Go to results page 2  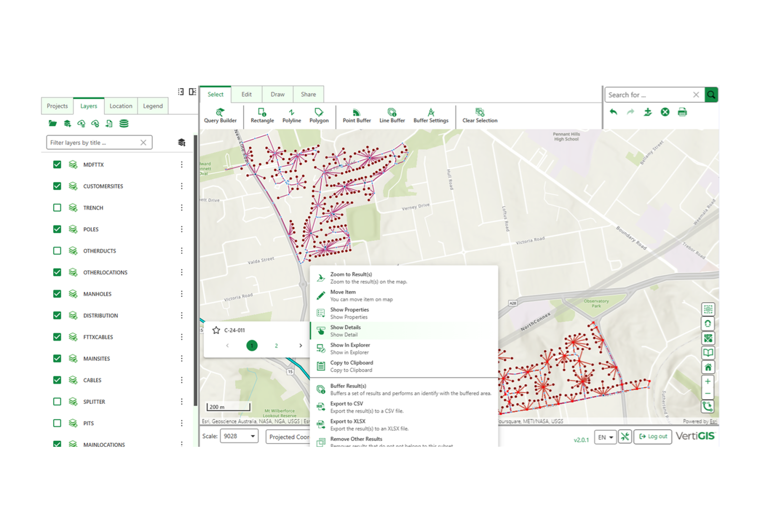276,346
